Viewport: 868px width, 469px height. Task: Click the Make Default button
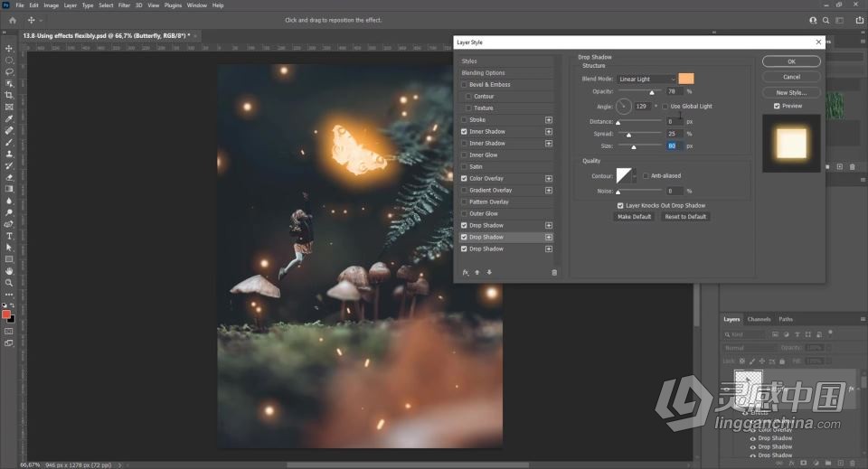[x=634, y=217]
